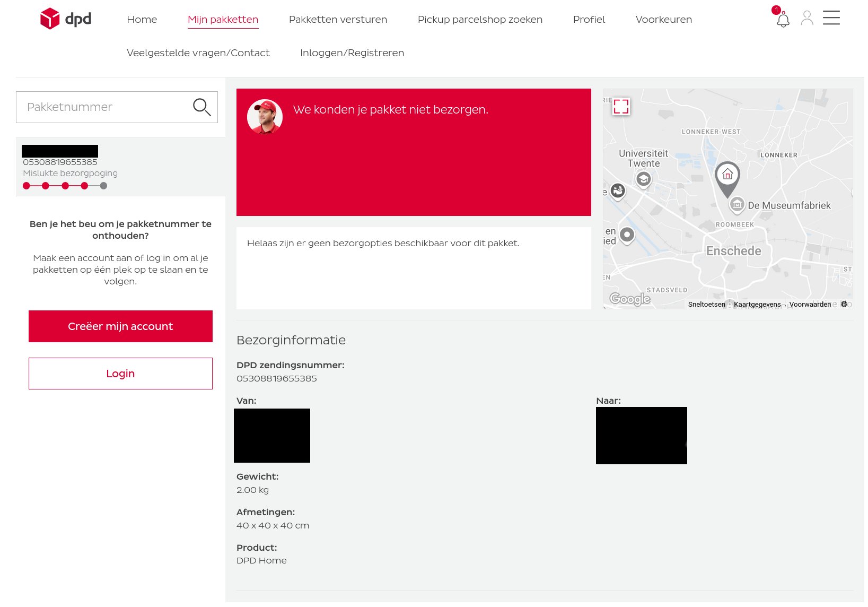Open Mijn pakketten tab
The height and width of the screenshot is (607, 868).
point(223,20)
